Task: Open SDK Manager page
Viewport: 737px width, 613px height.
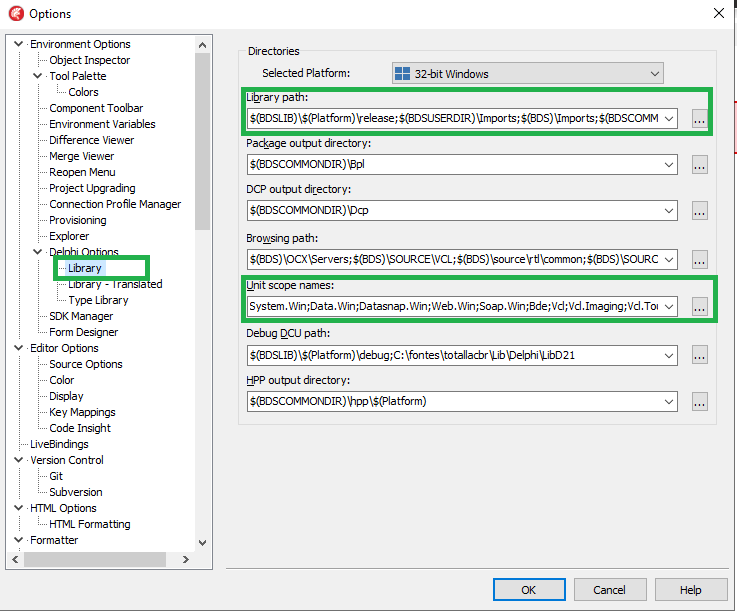Action: (x=81, y=316)
